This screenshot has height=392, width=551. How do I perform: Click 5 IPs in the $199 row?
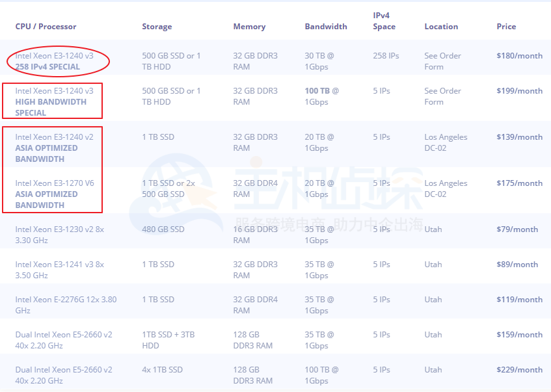click(x=381, y=91)
